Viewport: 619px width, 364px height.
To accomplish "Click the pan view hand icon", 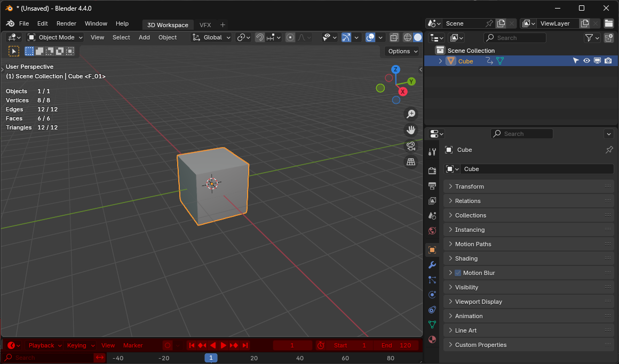I will coord(411,130).
